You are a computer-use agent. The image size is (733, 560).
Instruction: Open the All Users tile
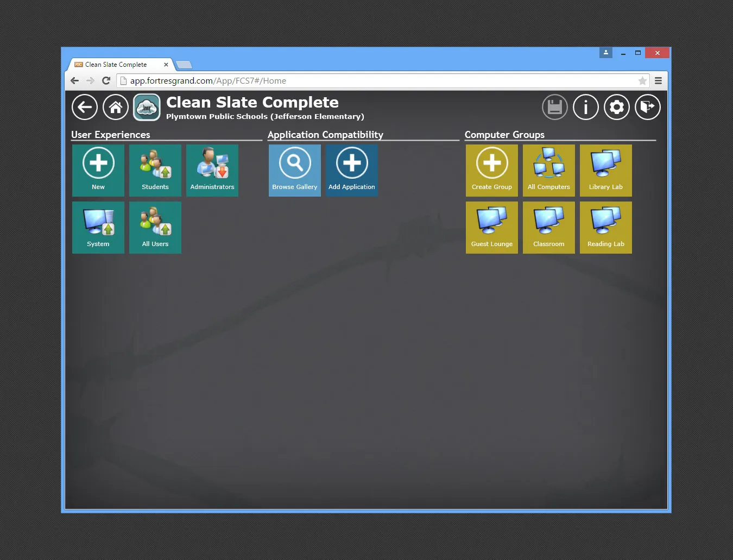coord(155,228)
